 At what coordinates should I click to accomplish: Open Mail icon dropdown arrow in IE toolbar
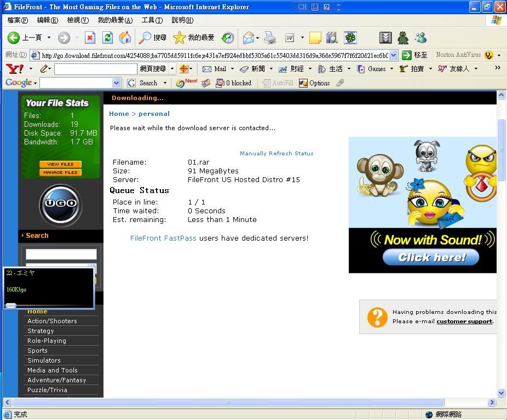[257, 38]
